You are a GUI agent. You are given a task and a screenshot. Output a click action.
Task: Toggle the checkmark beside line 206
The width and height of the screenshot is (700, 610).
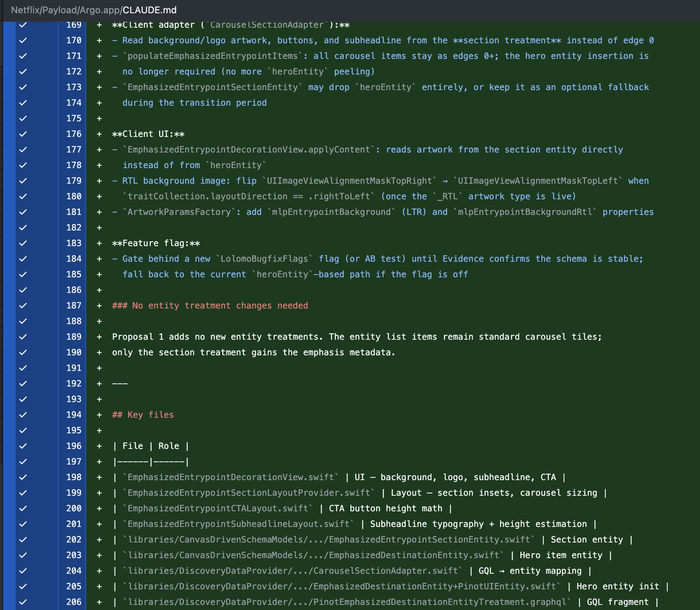pyautogui.click(x=23, y=602)
